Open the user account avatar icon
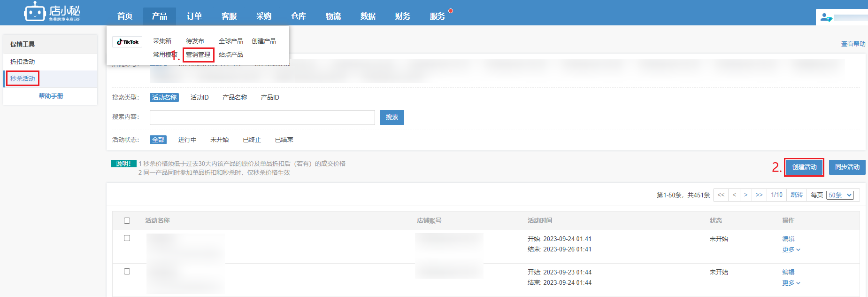 click(x=826, y=18)
